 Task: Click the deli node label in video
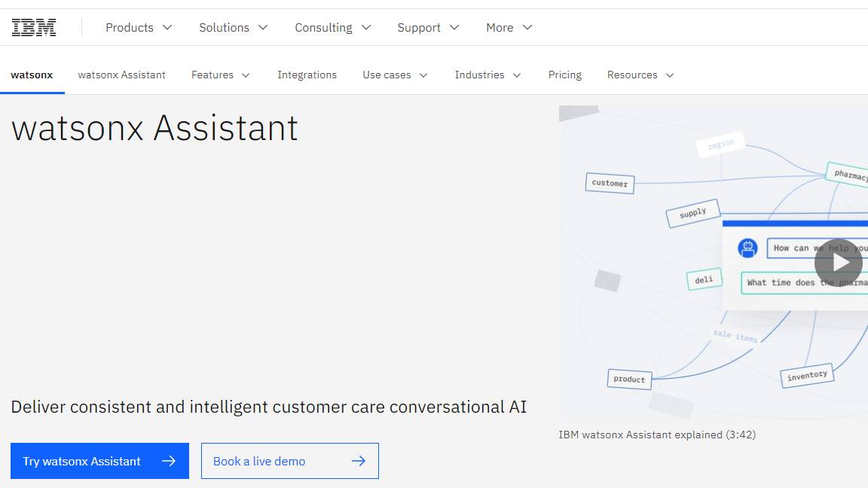pyautogui.click(x=704, y=279)
